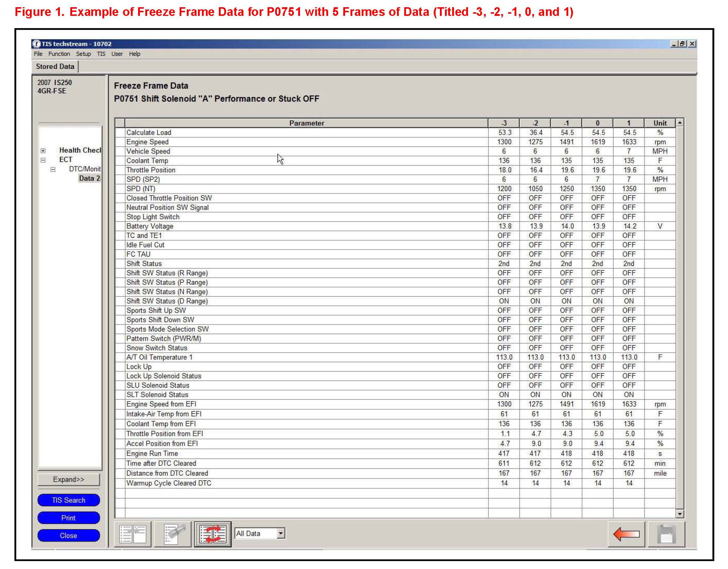Switch to the Stored Data tab

point(55,67)
